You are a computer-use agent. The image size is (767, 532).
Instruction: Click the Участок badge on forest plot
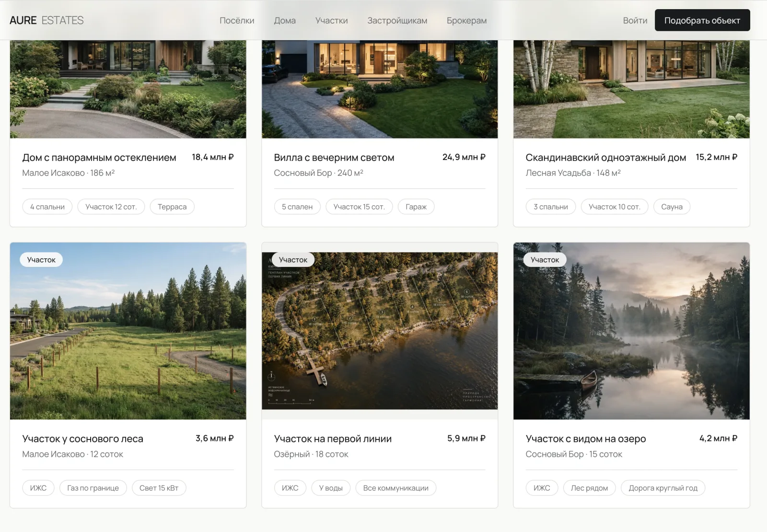(41, 260)
